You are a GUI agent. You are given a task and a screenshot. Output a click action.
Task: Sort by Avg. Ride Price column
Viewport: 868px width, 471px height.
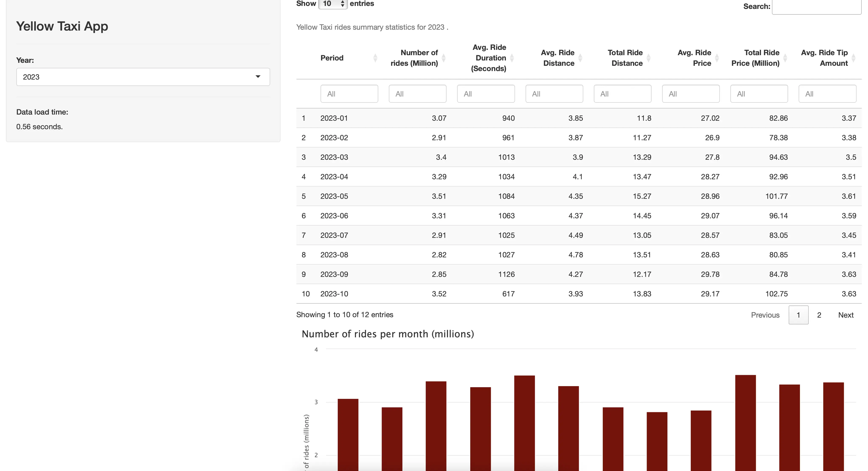point(691,58)
